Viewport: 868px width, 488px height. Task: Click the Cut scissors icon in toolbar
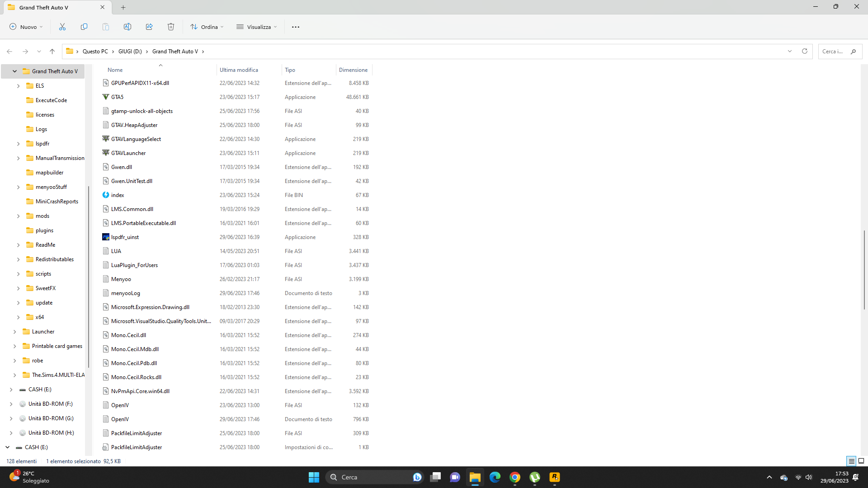click(x=62, y=27)
